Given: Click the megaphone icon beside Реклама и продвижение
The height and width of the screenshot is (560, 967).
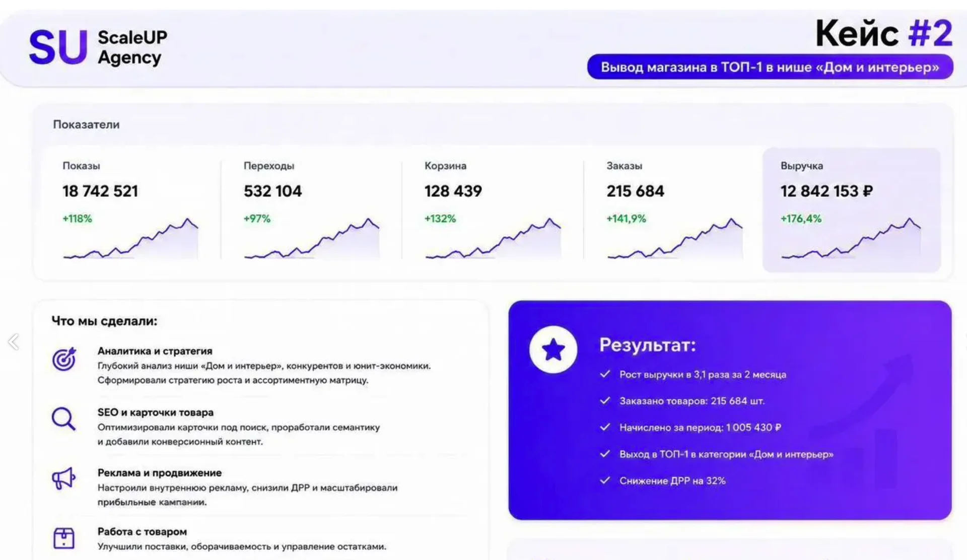Looking at the screenshot, I should pos(63,478).
